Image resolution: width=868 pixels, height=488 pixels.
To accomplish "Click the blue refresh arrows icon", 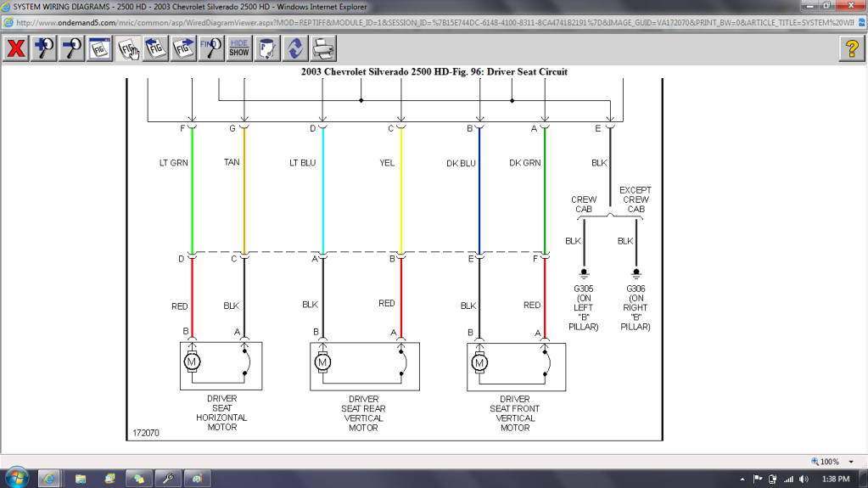I will pyautogui.click(x=295, y=48).
